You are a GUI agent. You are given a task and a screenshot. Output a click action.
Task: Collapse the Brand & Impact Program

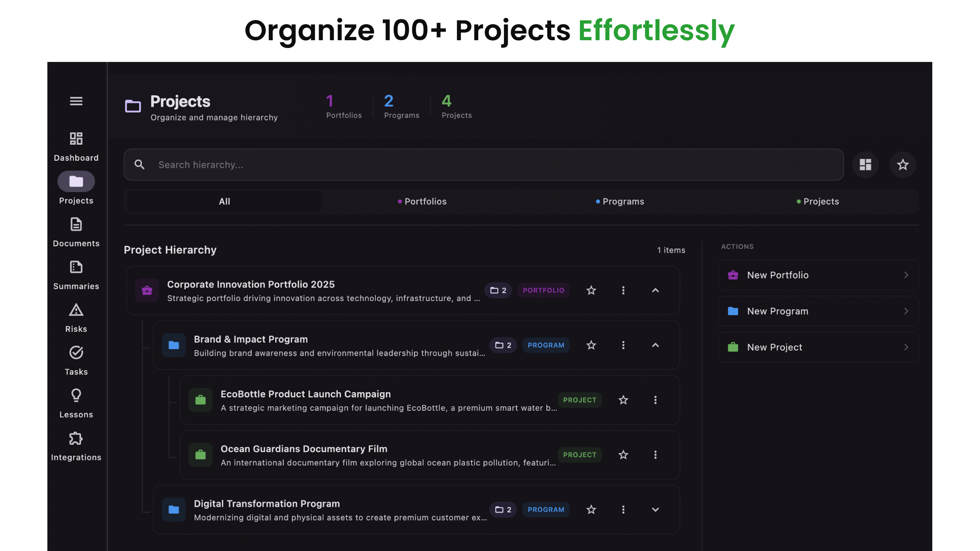point(655,345)
